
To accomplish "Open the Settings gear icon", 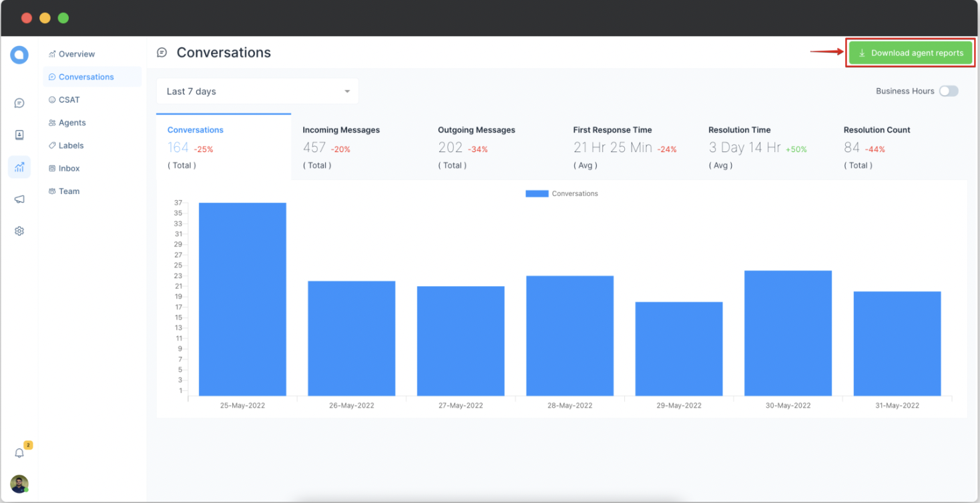I will click(19, 231).
